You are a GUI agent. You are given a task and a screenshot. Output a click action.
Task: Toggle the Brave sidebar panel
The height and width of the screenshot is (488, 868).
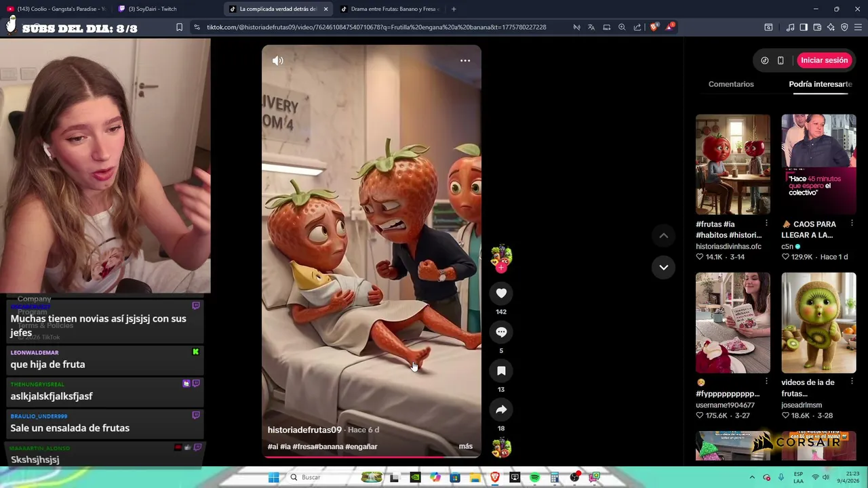pyautogui.click(x=804, y=27)
